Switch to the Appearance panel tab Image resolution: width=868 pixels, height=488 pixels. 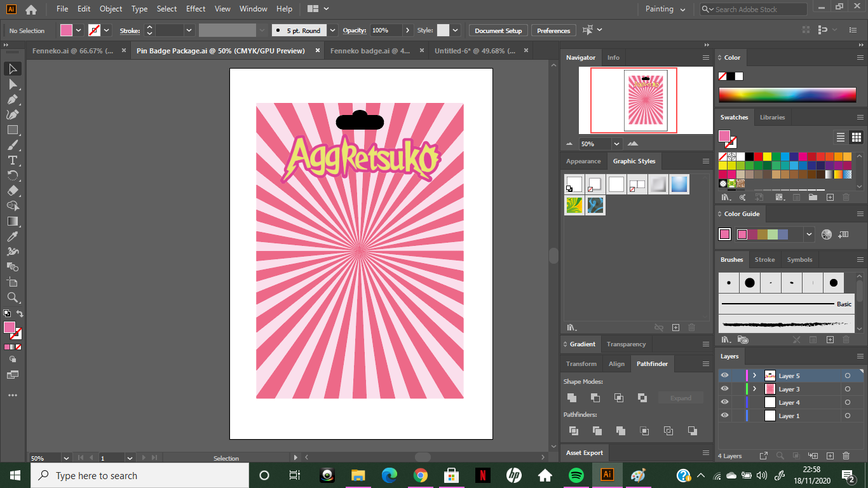(x=583, y=161)
